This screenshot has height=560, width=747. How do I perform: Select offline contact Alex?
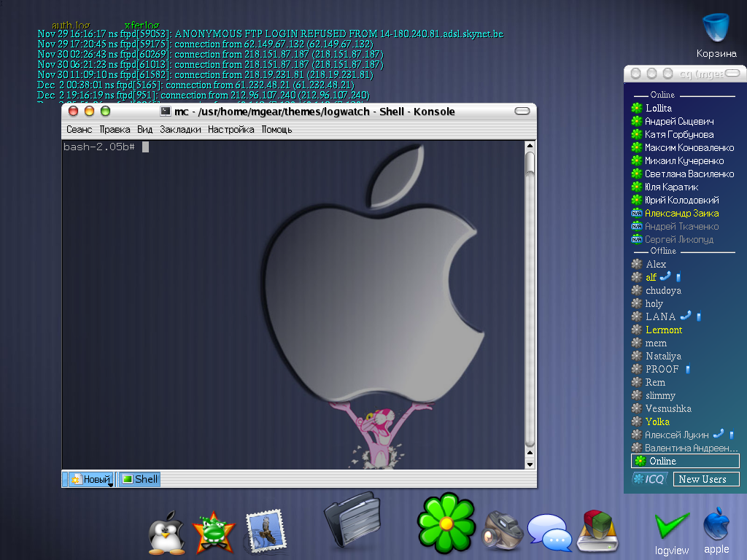[x=656, y=264]
